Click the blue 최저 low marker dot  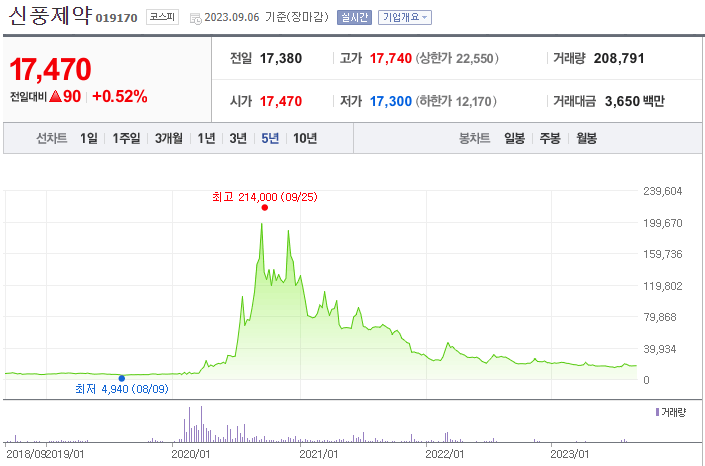(122, 377)
